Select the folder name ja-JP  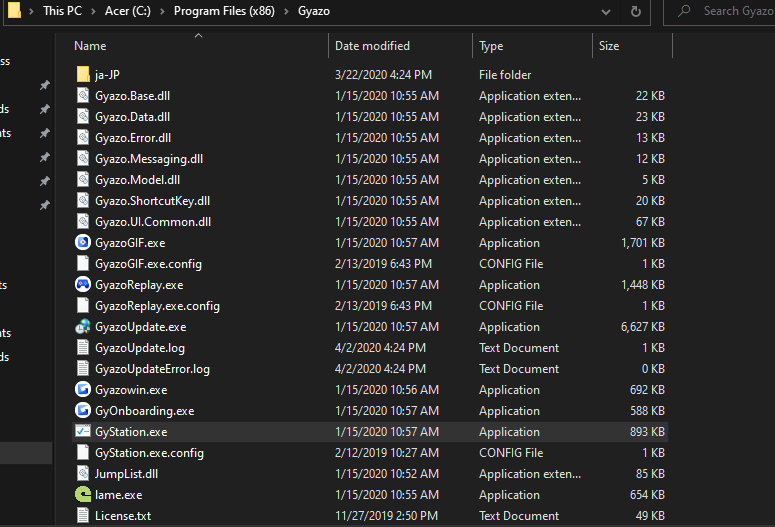[x=107, y=75]
